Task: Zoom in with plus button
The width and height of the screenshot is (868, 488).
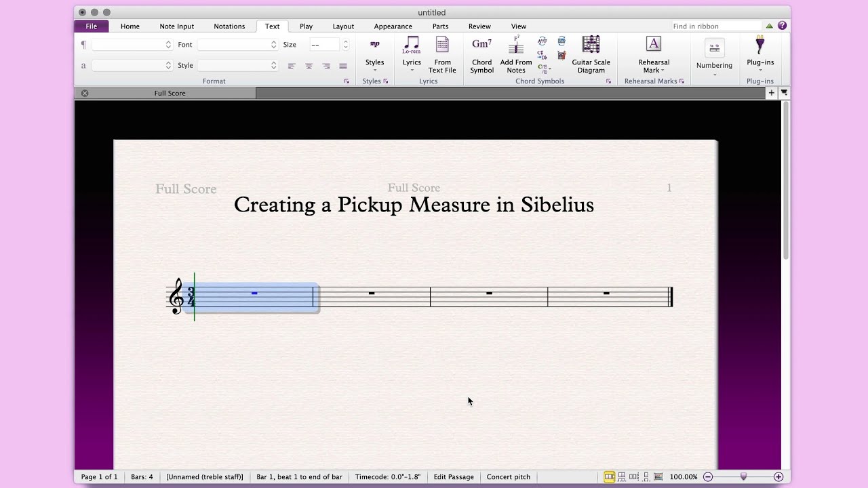Action: coord(778,476)
